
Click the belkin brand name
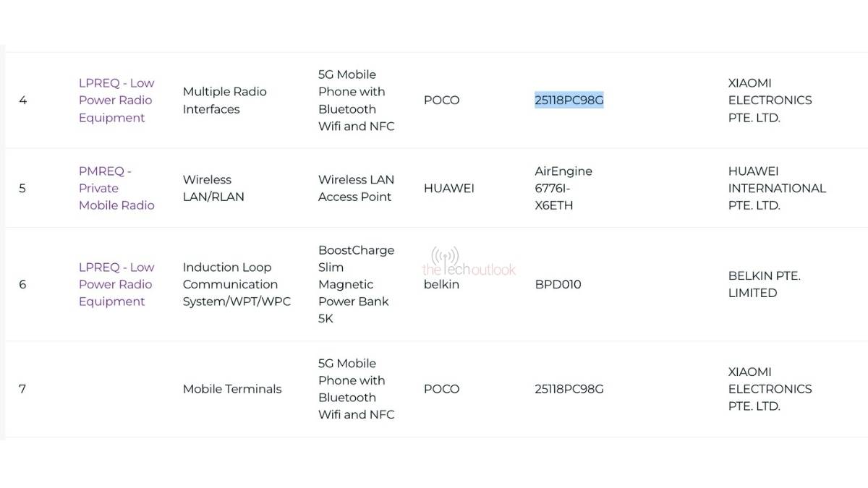point(441,284)
